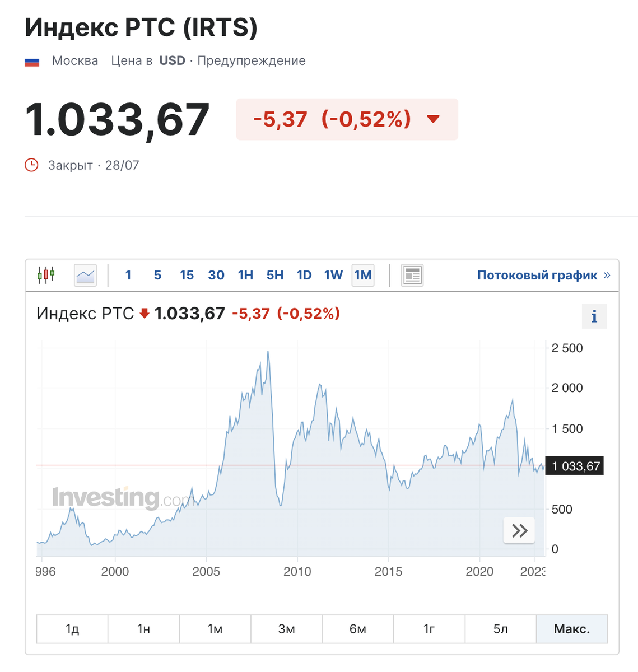The image size is (638, 672).
Task: Open the news overlay icon
Action: click(x=412, y=275)
